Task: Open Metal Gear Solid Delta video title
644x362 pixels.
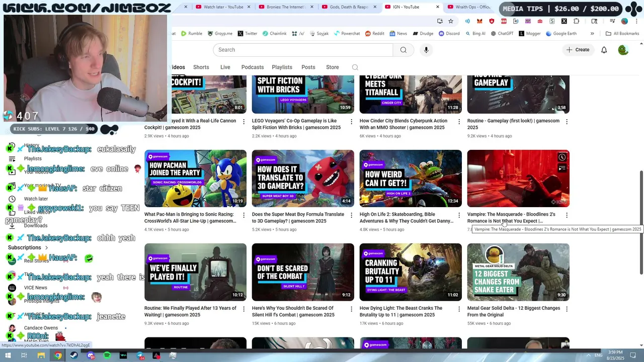Action: [x=513, y=311]
